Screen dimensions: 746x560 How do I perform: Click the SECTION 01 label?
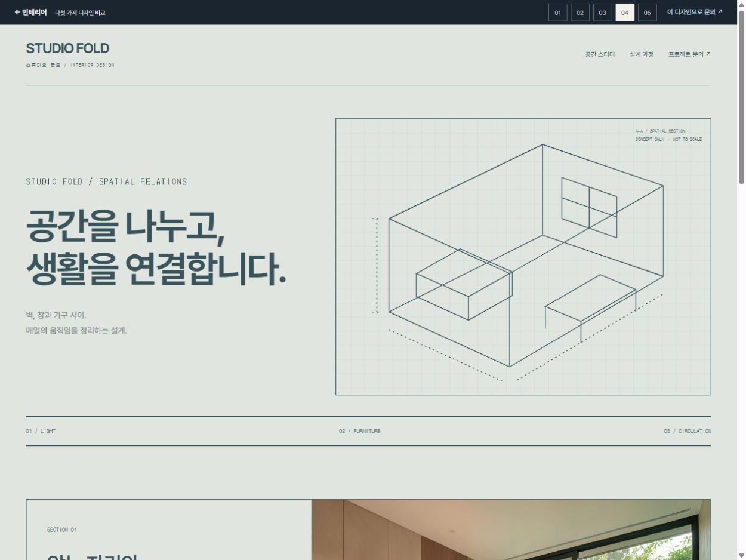[x=62, y=530]
